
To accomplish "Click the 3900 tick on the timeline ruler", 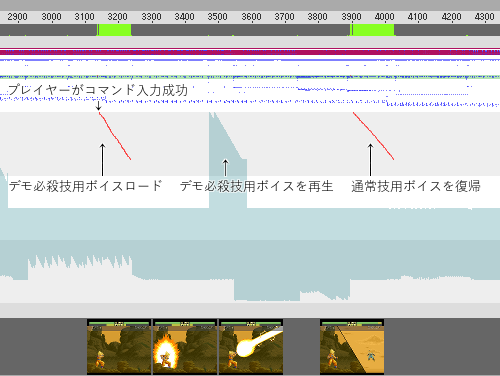I will (x=351, y=17).
